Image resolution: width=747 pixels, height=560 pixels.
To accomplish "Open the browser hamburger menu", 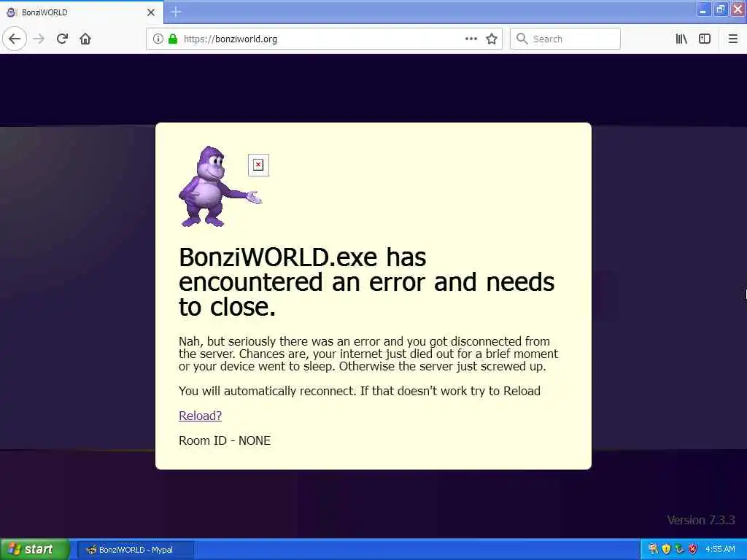I will coord(733,39).
